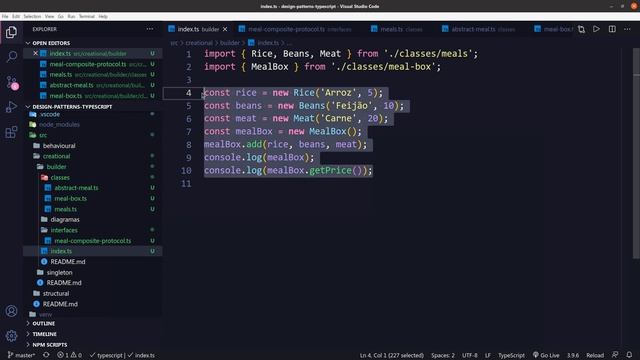Select language mode TypeScript status item
Viewport: 640px width, 360px height.
point(511,355)
